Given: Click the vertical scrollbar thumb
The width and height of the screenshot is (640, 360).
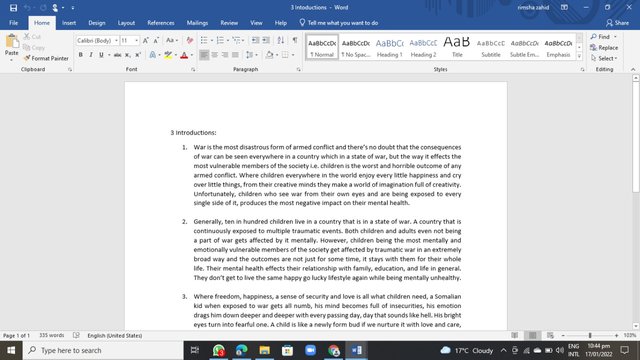Looking at the screenshot, I should tap(636, 136).
